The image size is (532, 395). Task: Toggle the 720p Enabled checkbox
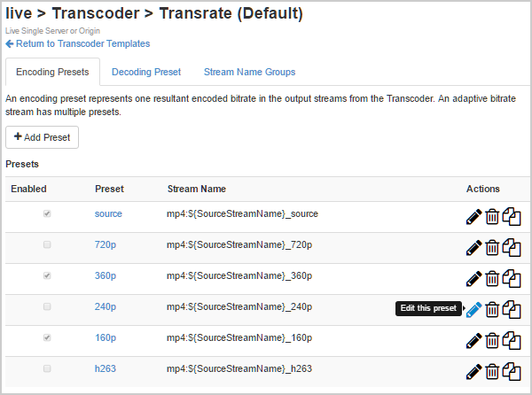tap(47, 244)
